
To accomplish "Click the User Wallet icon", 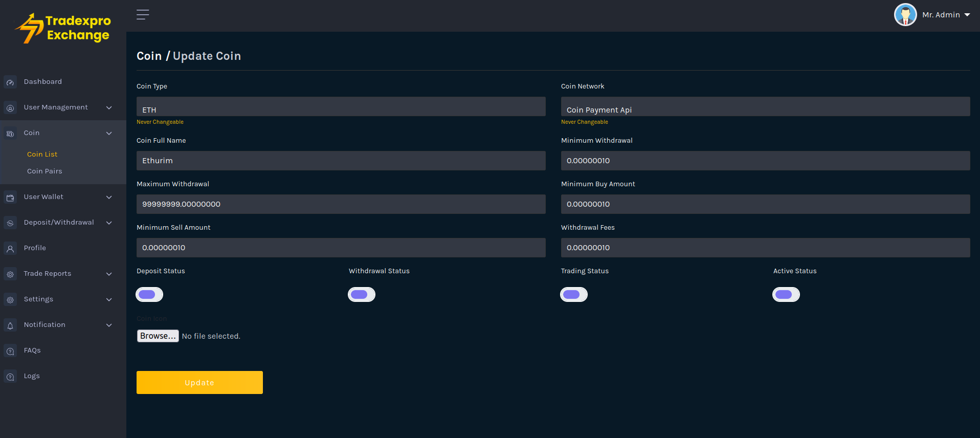I will click(10, 198).
